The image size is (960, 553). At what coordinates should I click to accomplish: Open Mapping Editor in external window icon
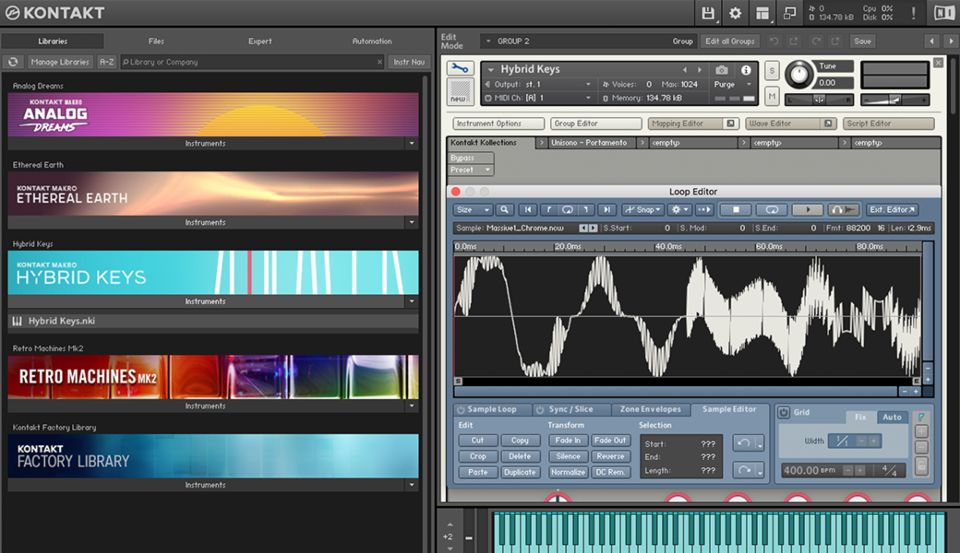[730, 123]
